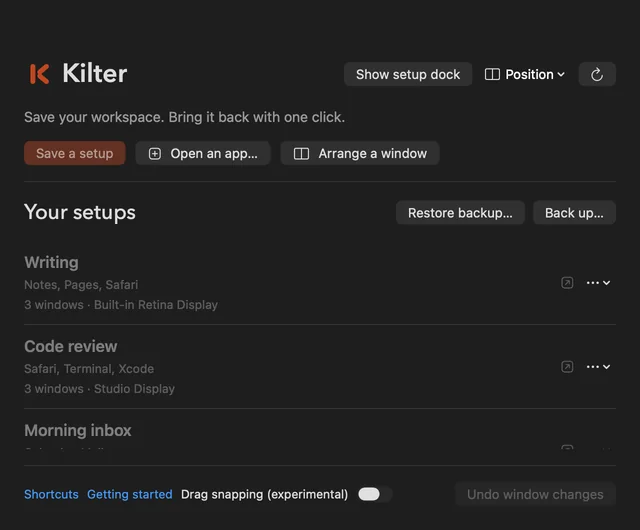Click '3 windows · Studio Display' text
This screenshot has height=530, width=640.
point(99,389)
